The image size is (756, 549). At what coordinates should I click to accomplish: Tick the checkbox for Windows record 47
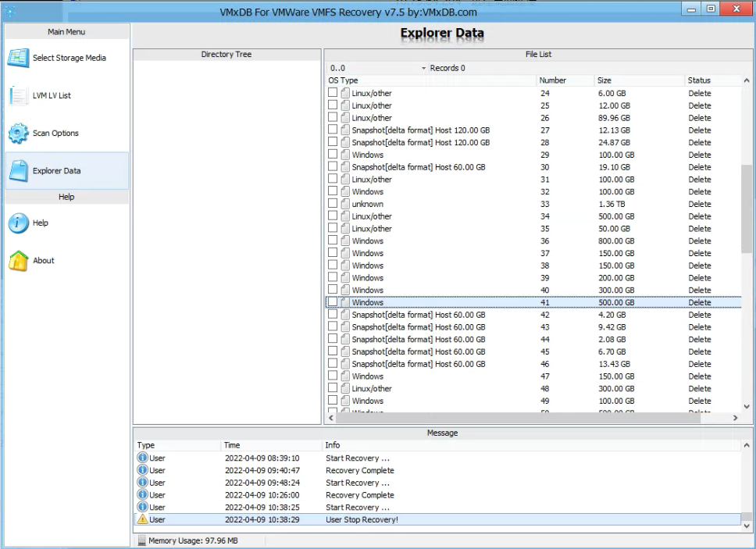point(333,376)
